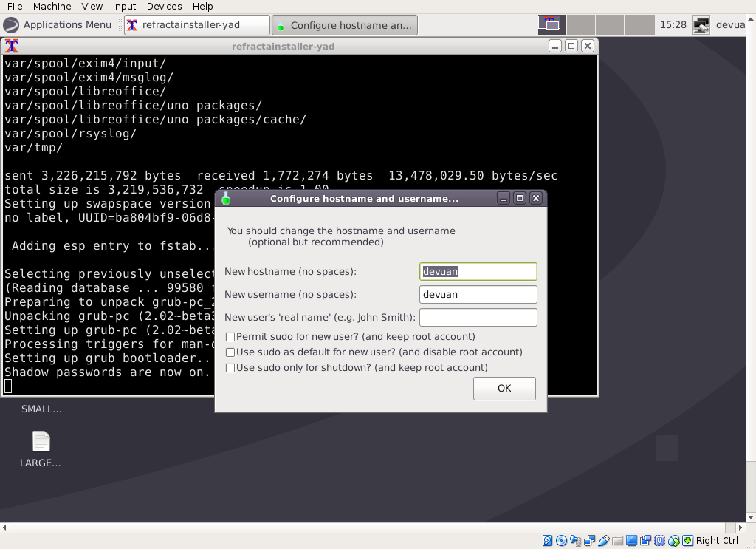The width and height of the screenshot is (756, 549).
Task: Click vertical scrollbar down arrow
Action: tap(751, 517)
